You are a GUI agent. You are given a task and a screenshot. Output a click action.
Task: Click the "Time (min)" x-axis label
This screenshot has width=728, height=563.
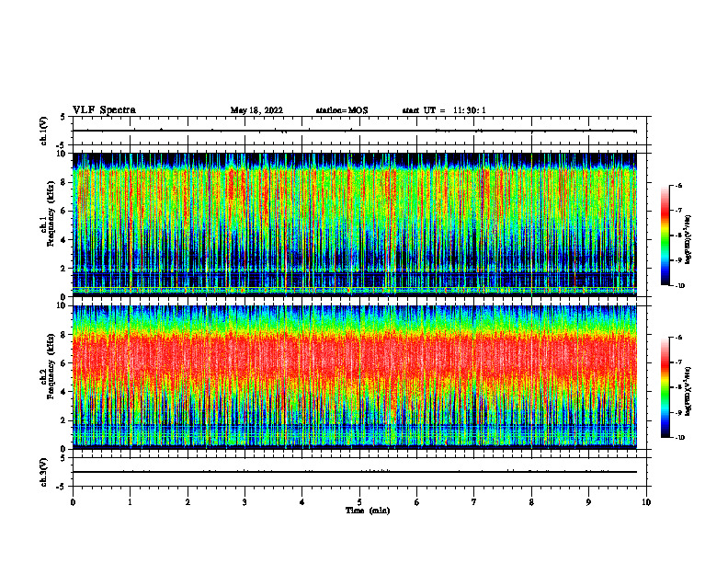click(x=368, y=511)
